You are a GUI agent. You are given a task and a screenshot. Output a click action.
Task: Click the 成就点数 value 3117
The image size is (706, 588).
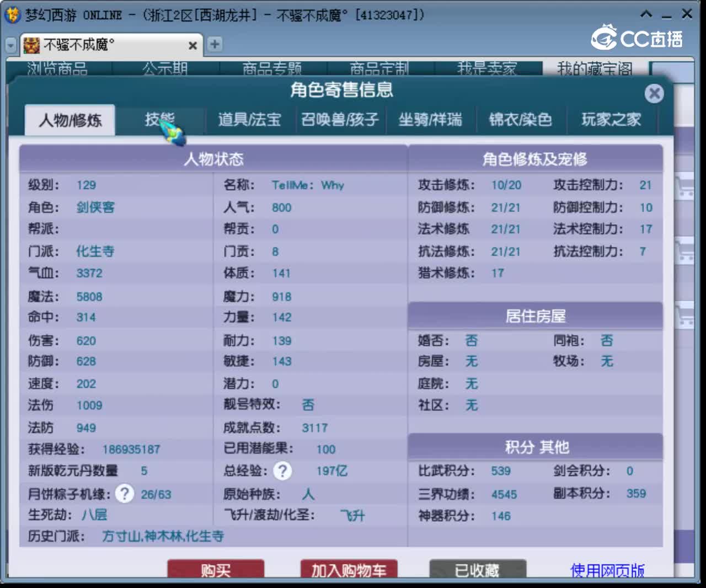point(314,428)
